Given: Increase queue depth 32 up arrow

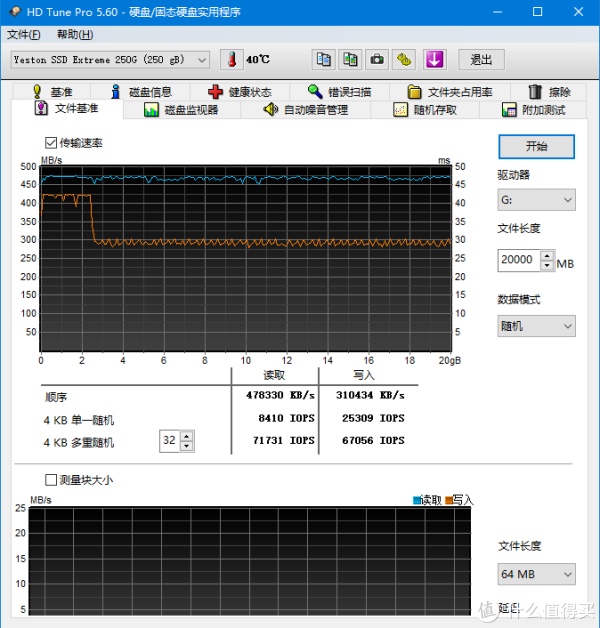Looking at the screenshot, I should point(187,436).
